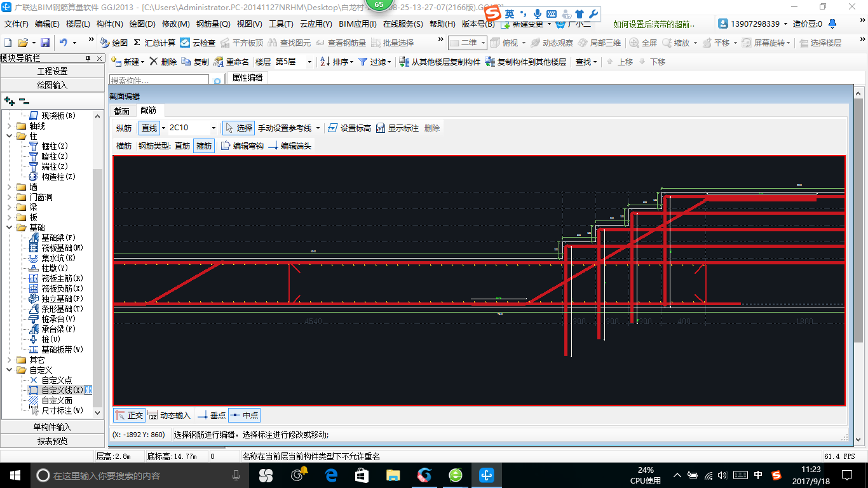The image size is (868, 488).
Task: Select 筏板基础(M) in the tree
Action: tap(62, 248)
